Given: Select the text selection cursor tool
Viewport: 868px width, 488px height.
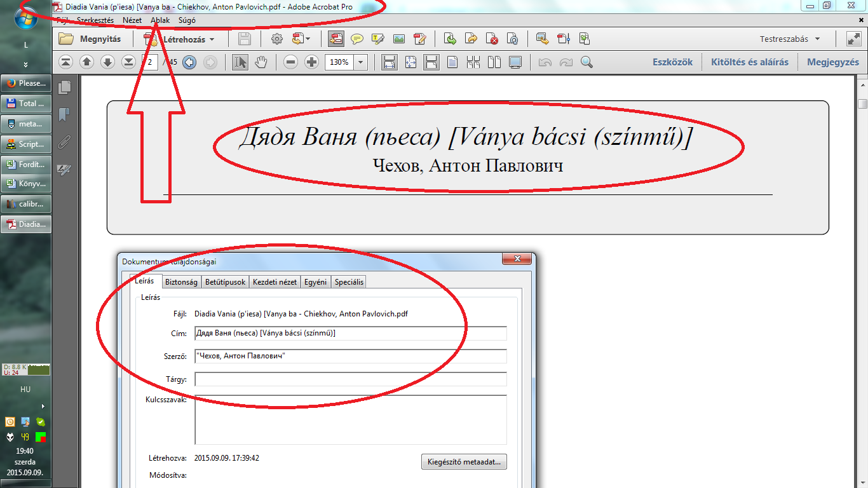Looking at the screenshot, I should pos(240,62).
